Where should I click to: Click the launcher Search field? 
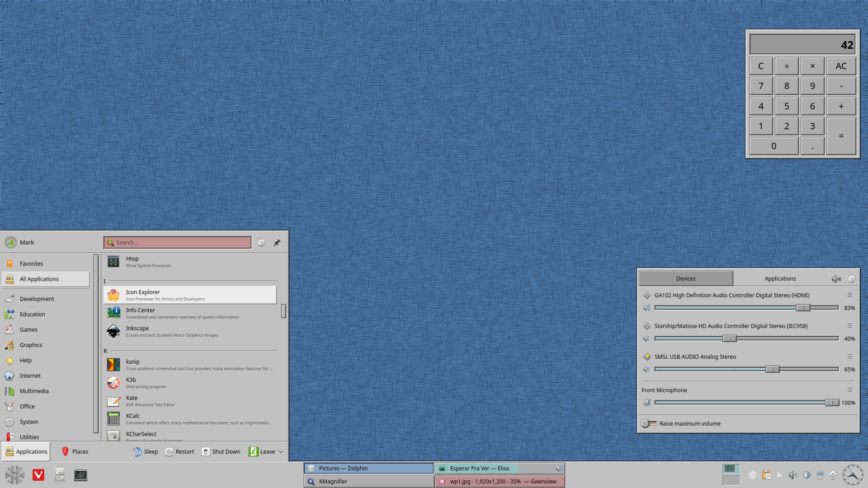pos(178,243)
